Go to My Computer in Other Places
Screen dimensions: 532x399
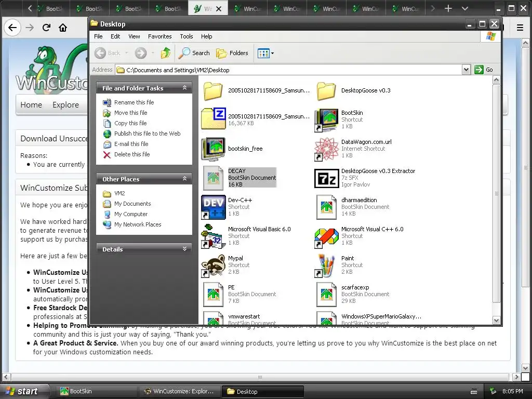click(130, 214)
